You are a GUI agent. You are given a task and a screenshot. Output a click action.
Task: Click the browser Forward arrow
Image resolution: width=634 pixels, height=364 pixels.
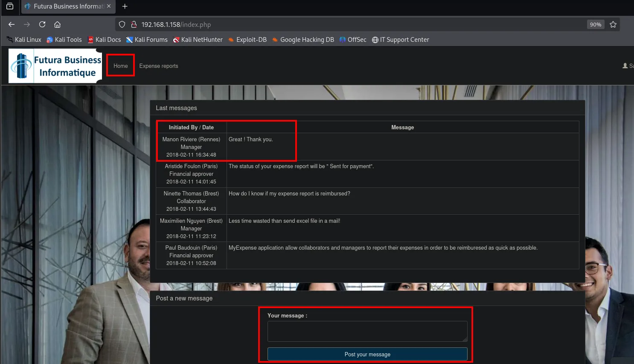[27, 24]
